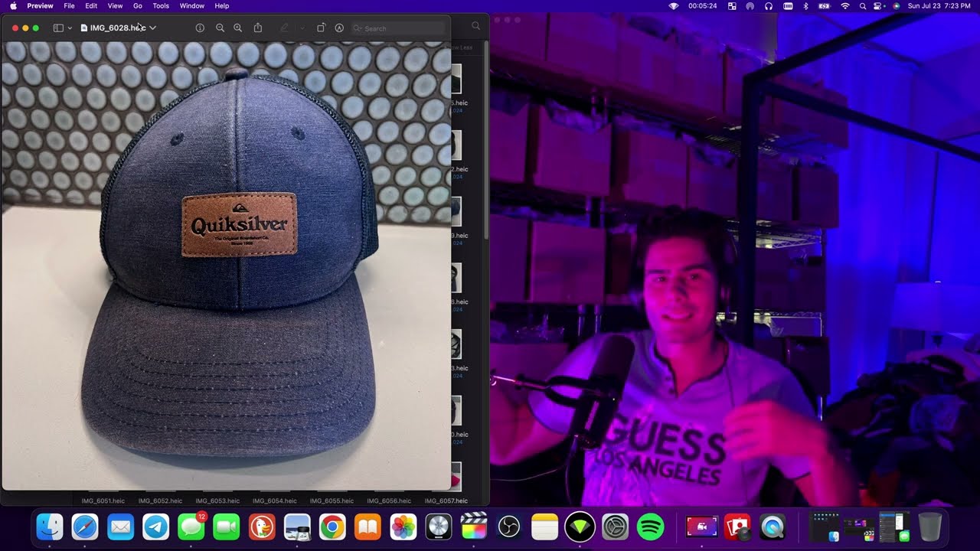
Task: Click the Finder window search magnifier icon
Action: click(x=475, y=26)
